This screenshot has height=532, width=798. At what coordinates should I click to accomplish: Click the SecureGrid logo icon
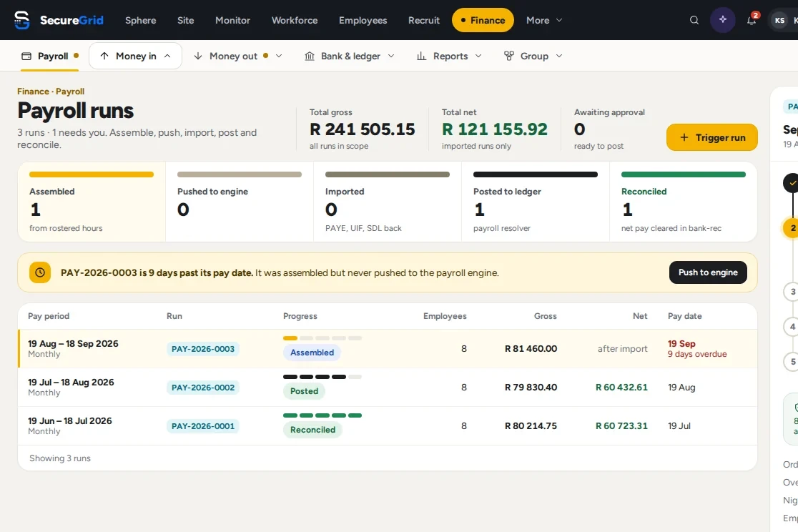(x=22, y=20)
